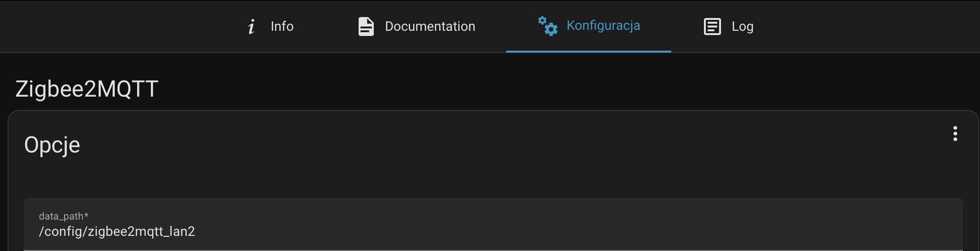Image resolution: width=980 pixels, height=251 pixels.
Task: Click the blank area right of Zigbee2MQTT heading
Action: (x=522, y=89)
